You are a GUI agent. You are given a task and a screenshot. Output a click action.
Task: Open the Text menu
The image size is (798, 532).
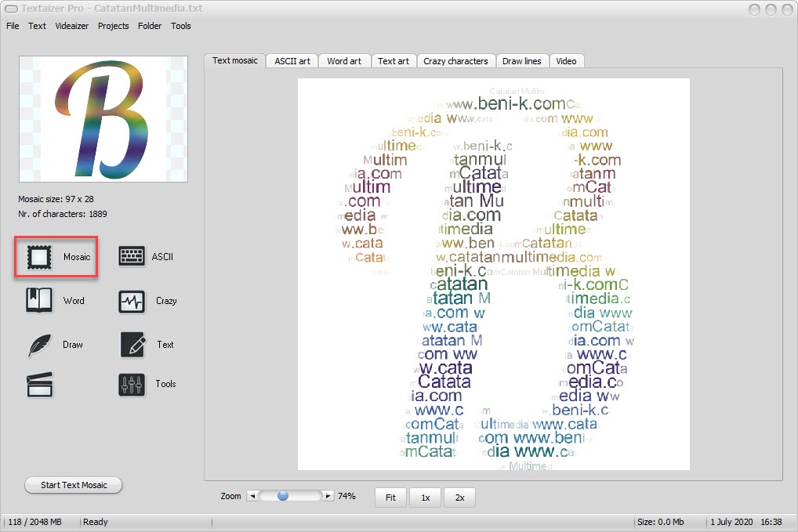(x=37, y=26)
